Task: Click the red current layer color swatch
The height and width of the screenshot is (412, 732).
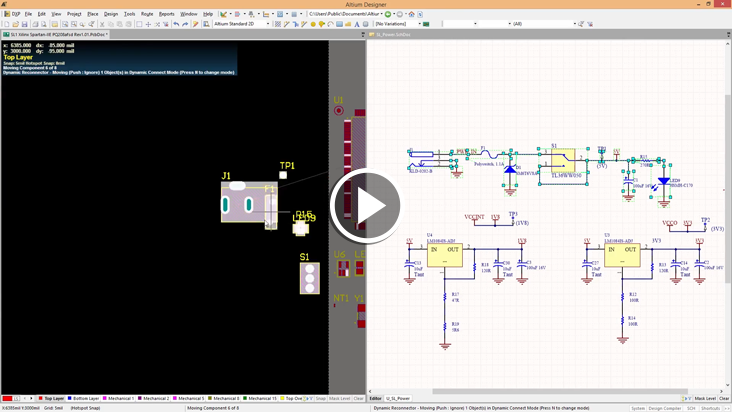Action: (7, 398)
